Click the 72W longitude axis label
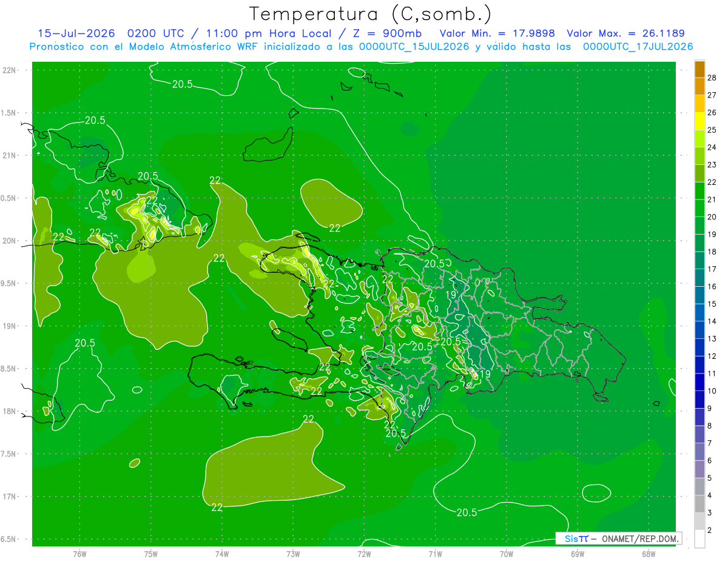The width and height of the screenshot is (728, 562). [x=364, y=554]
